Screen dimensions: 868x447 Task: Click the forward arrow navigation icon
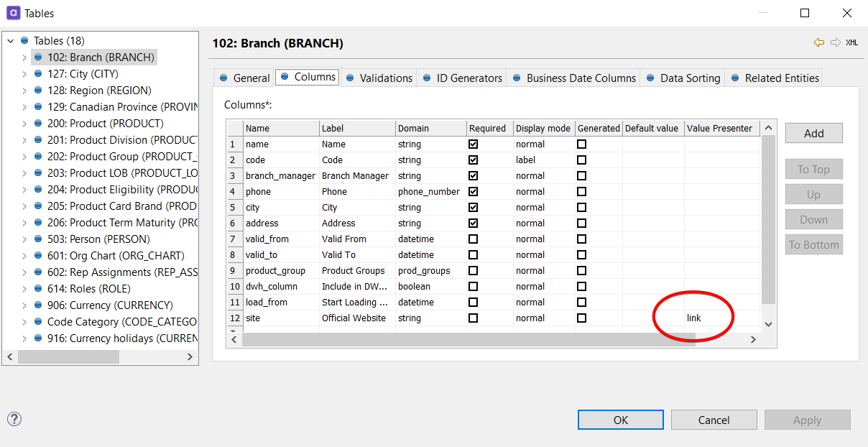click(x=835, y=42)
